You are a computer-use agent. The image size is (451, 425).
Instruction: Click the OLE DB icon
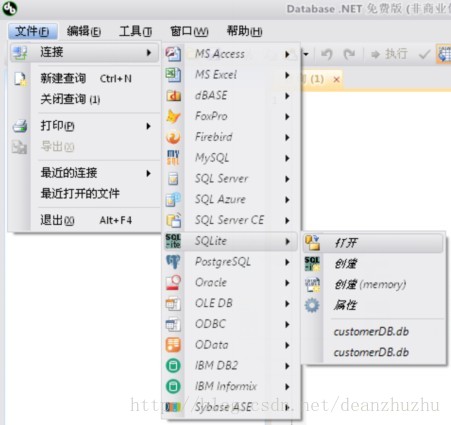tap(173, 303)
